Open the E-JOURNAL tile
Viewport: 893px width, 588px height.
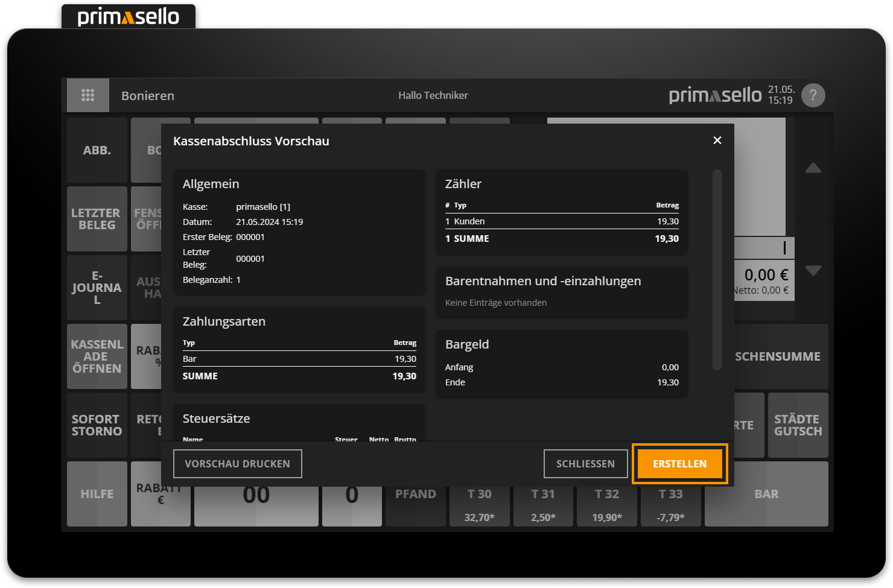coord(97,288)
